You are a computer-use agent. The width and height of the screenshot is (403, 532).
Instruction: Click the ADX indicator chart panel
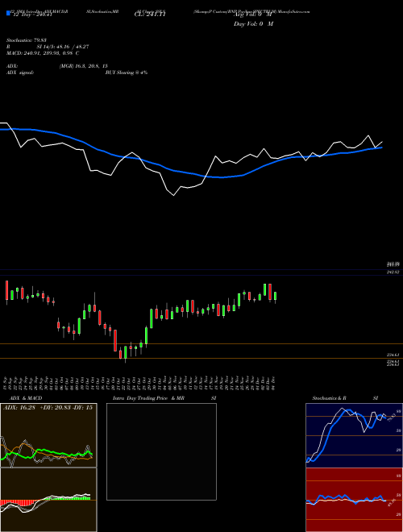tap(48, 435)
